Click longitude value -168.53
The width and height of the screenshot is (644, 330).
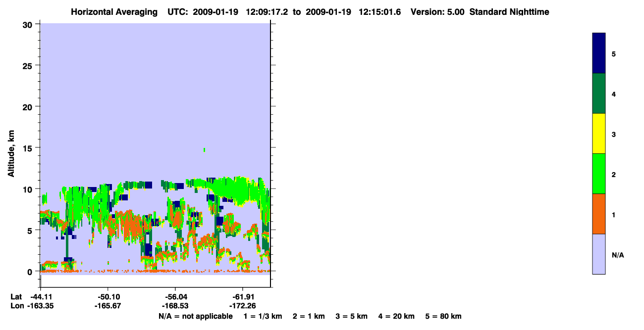tap(175, 306)
